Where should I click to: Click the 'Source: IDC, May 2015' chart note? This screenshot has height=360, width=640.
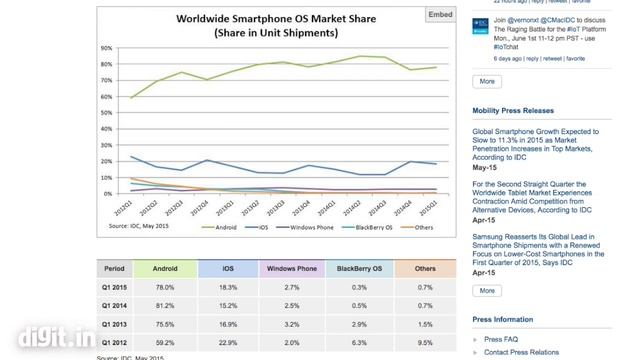click(x=138, y=226)
